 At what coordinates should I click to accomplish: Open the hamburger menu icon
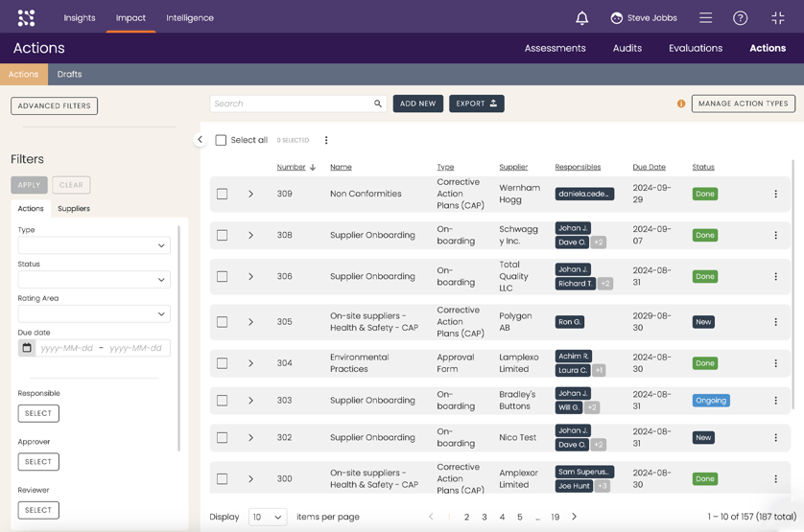point(705,18)
